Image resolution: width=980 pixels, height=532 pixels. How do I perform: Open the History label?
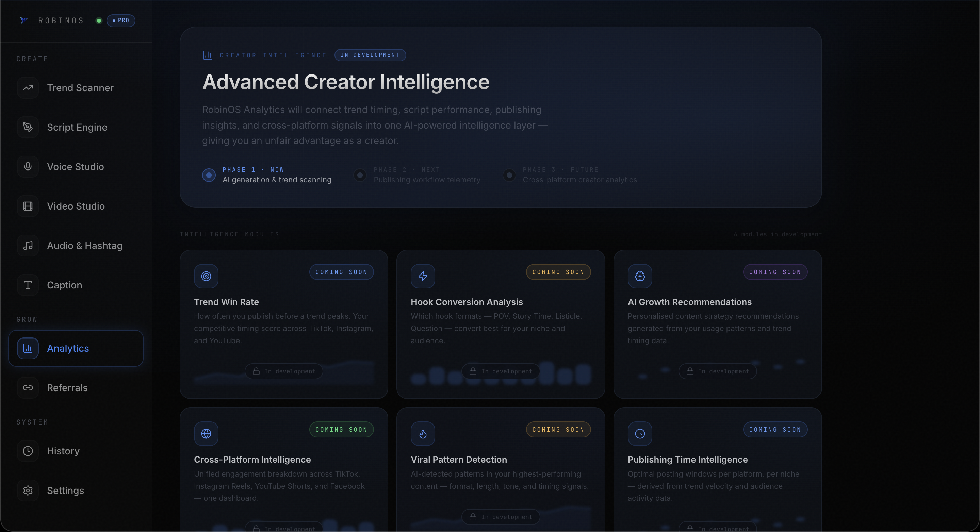click(x=63, y=451)
